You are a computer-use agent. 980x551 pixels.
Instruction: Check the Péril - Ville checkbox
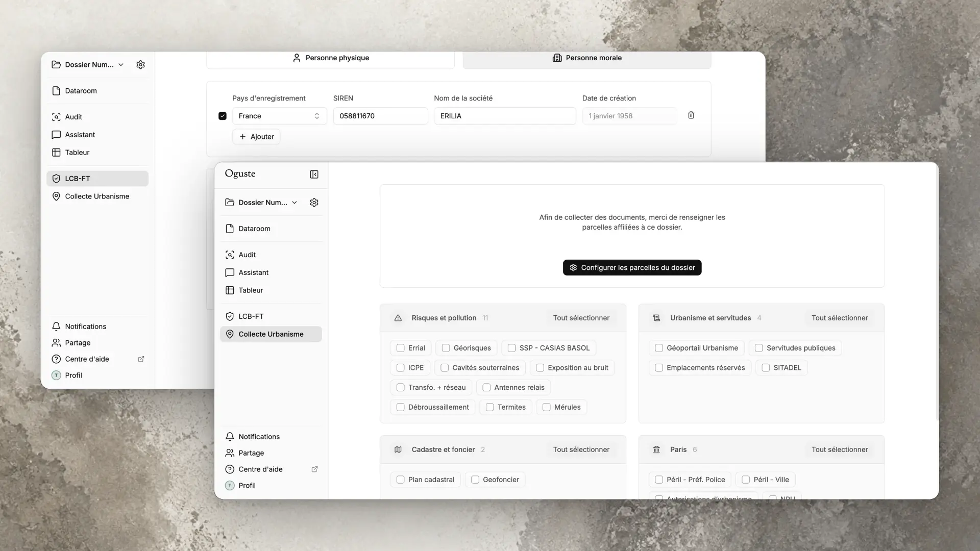(x=746, y=480)
